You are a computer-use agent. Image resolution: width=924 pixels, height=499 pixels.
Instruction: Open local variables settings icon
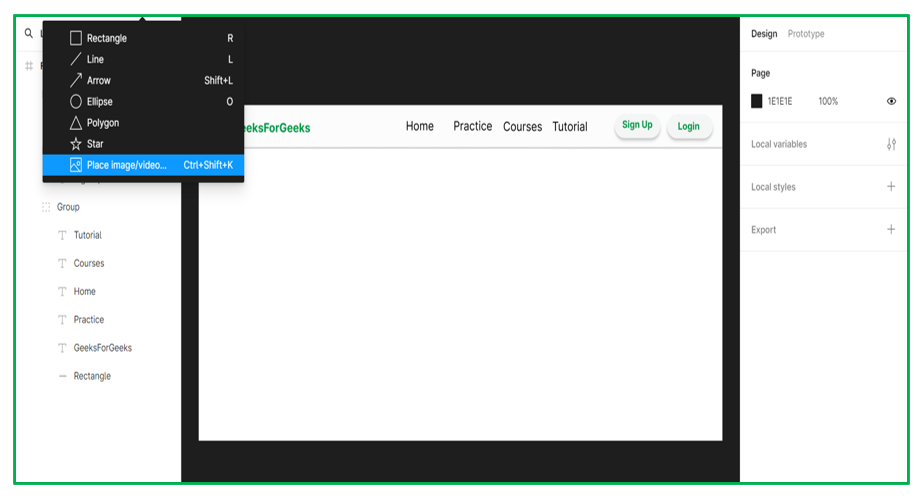891,144
